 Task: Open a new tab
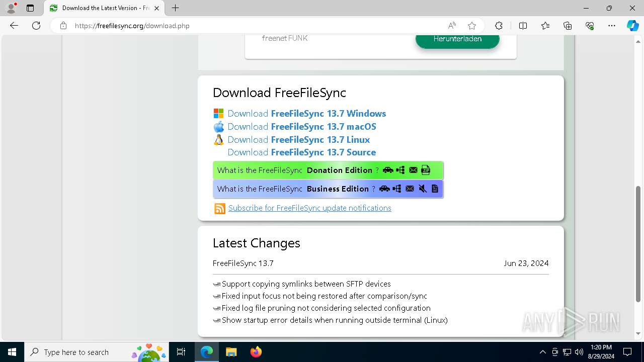click(x=175, y=8)
